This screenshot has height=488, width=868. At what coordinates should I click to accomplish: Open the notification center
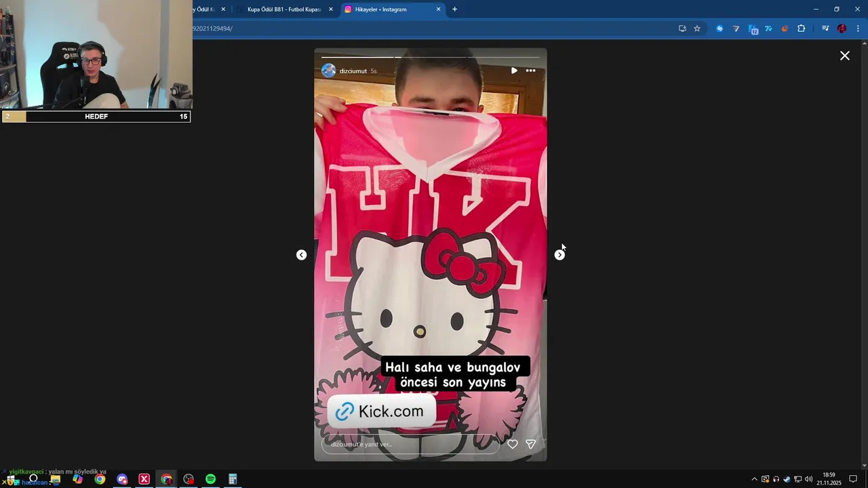tap(853, 479)
